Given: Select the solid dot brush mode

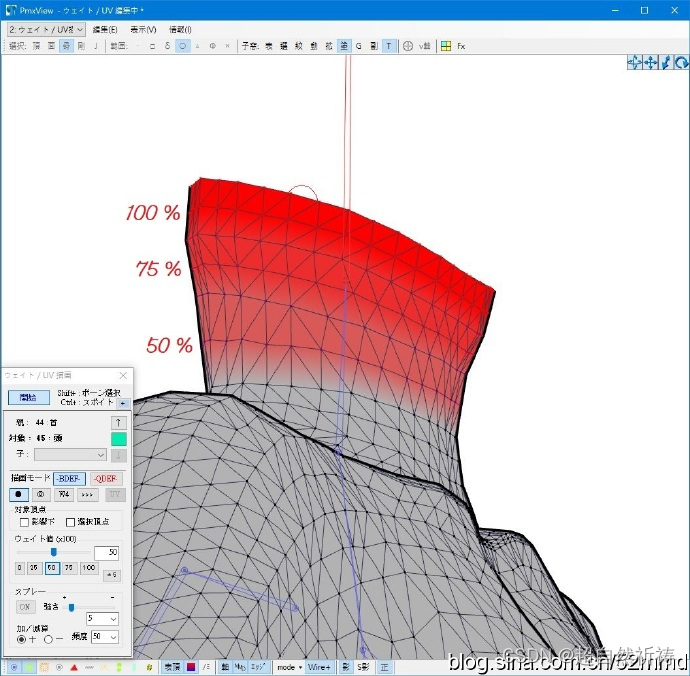Looking at the screenshot, I should [20, 494].
